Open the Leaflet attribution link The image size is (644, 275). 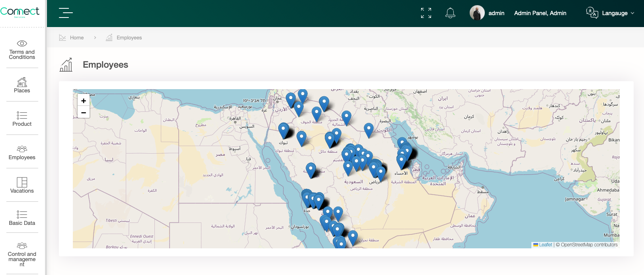(546, 245)
